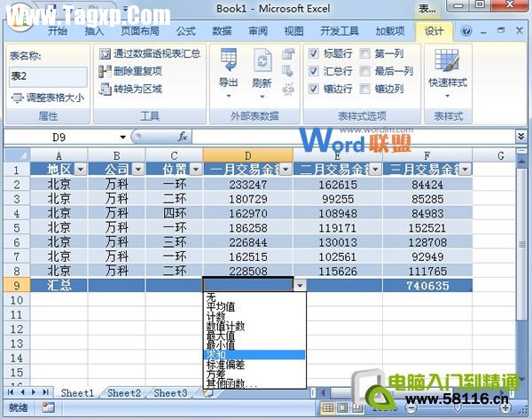Viewport: 532px width, 419px height.
Task: Open the Page Layout (页面布局) tab
Action: click(x=140, y=31)
